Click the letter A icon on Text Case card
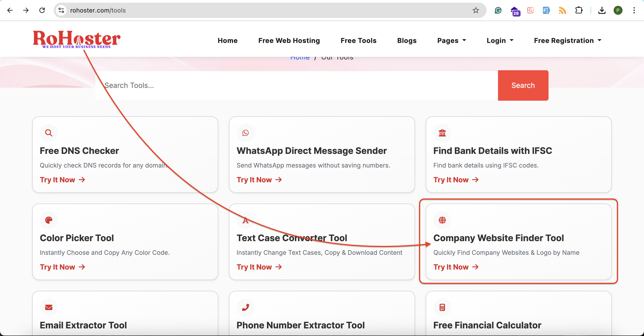Image resolution: width=644 pixels, height=336 pixels. pos(246,220)
